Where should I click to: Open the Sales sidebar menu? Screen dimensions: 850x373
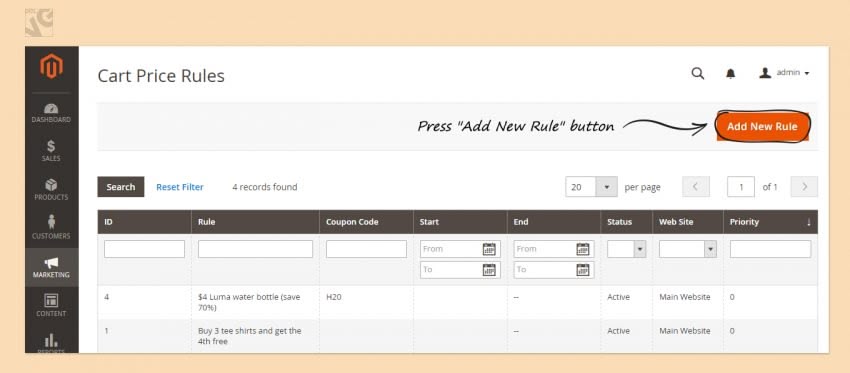[51, 151]
